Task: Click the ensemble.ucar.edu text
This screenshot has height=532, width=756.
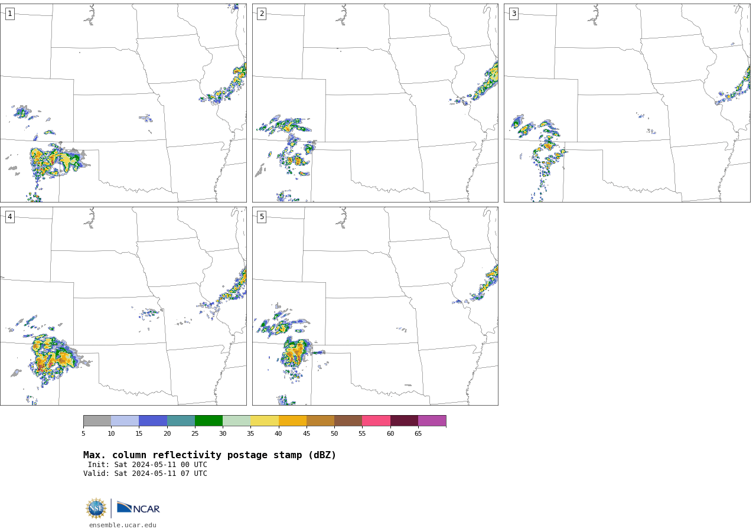Action: coord(123,525)
